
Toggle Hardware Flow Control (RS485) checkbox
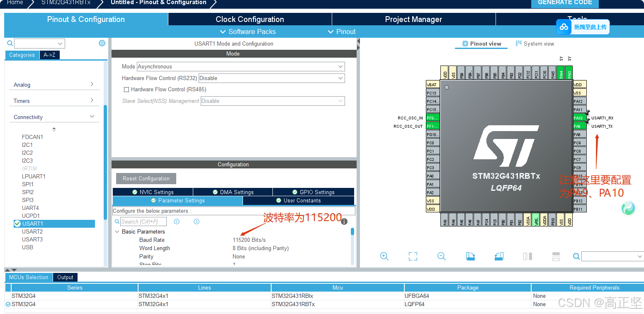(x=126, y=89)
